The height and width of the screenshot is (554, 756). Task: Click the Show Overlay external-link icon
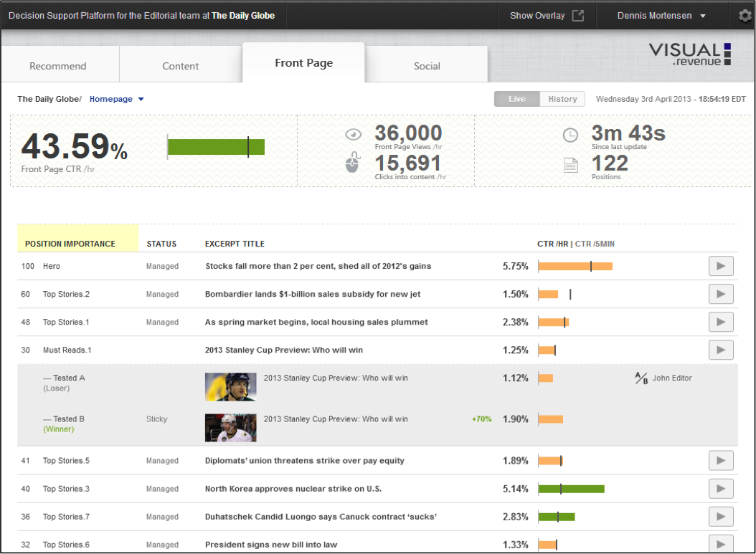[x=577, y=16]
